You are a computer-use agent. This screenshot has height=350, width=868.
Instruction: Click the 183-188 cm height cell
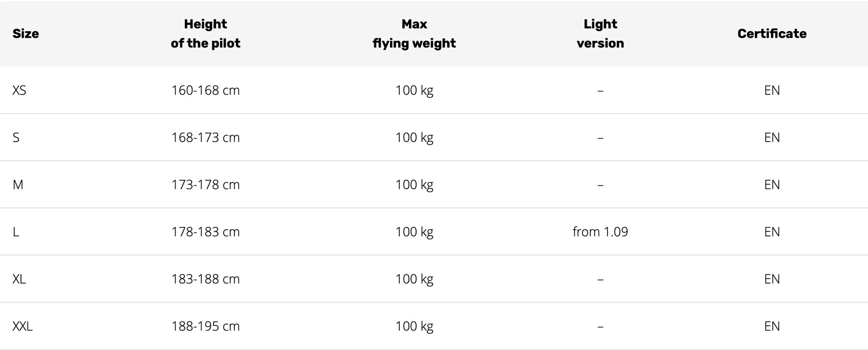(x=205, y=279)
